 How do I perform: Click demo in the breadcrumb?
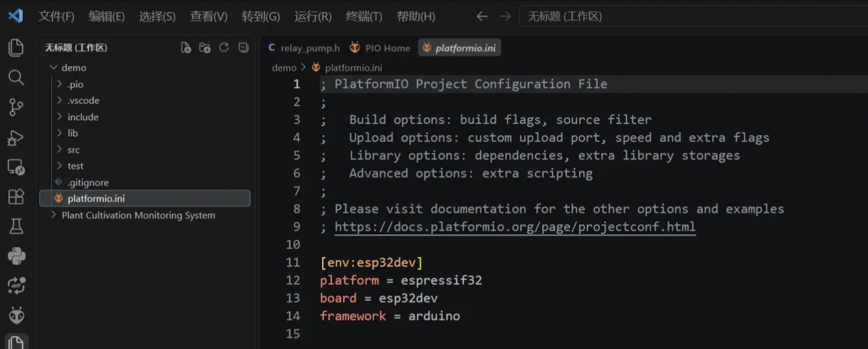click(284, 68)
